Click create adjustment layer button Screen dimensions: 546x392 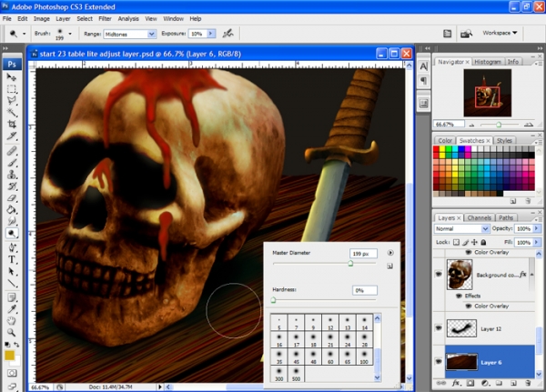[x=485, y=383]
